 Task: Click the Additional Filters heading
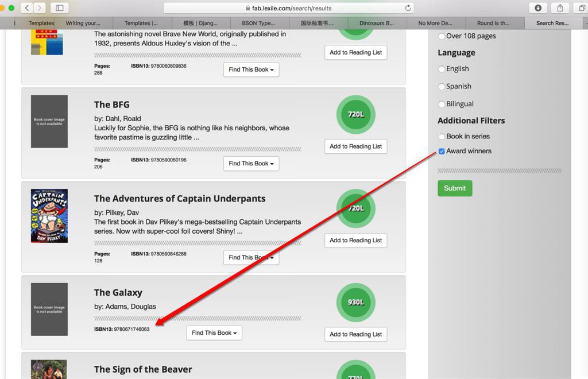[x=471, y=121]
